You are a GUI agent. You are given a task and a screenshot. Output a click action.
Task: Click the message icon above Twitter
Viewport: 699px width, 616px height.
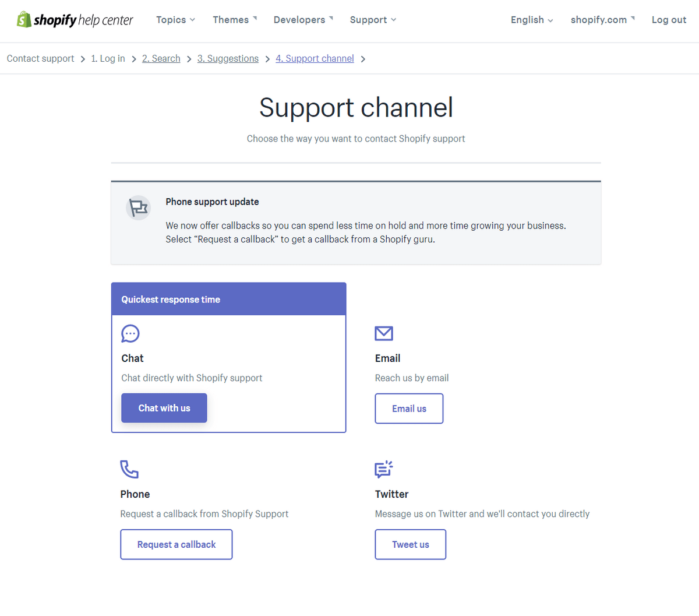(384, 469)
